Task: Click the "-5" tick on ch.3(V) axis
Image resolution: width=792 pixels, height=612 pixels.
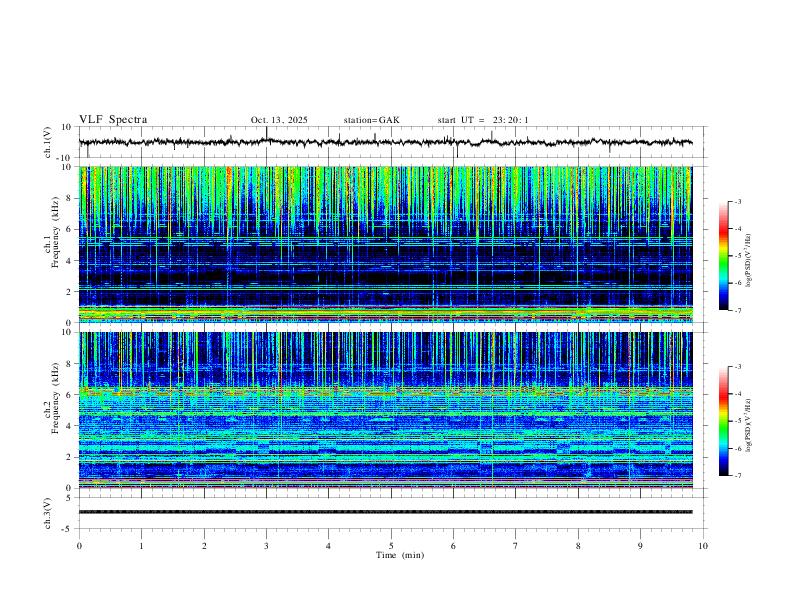Action: tap(68, 529)
